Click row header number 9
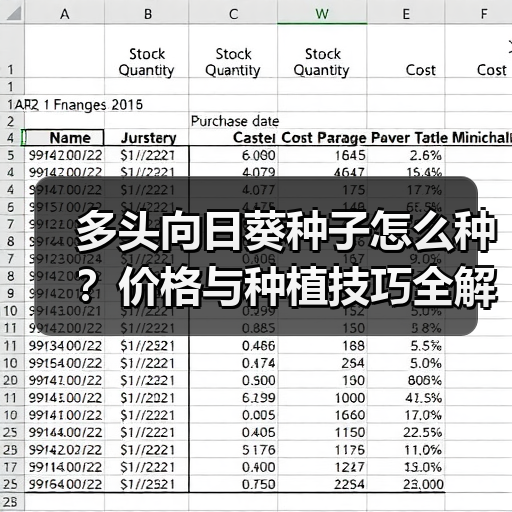 click(x=11, y=294)
